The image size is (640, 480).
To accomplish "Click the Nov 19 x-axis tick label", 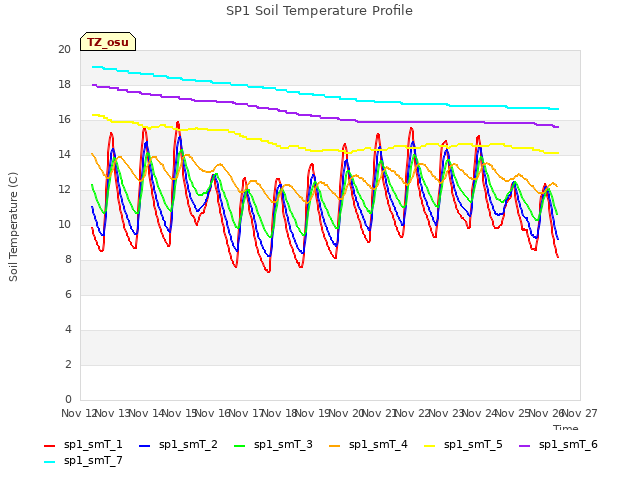I will click(x=313, y=413).
